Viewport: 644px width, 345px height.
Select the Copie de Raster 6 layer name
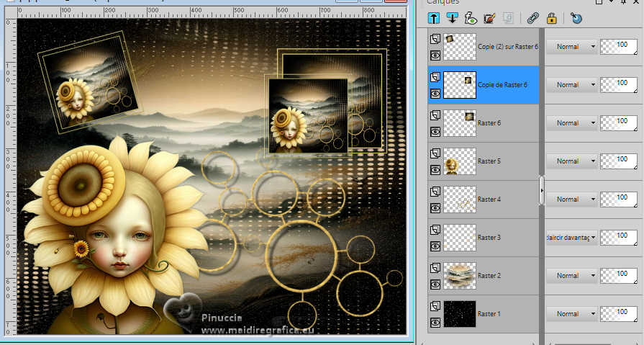coord(502,85)
